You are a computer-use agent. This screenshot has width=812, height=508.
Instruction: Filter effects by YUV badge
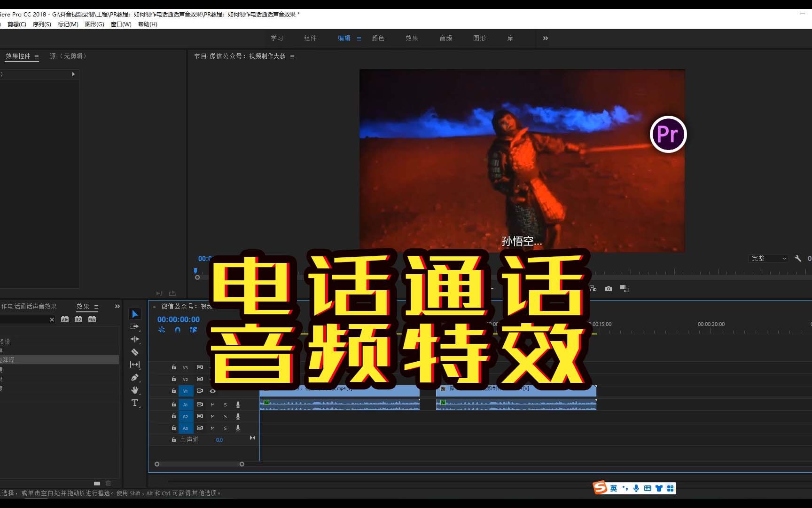click(92, 319)
